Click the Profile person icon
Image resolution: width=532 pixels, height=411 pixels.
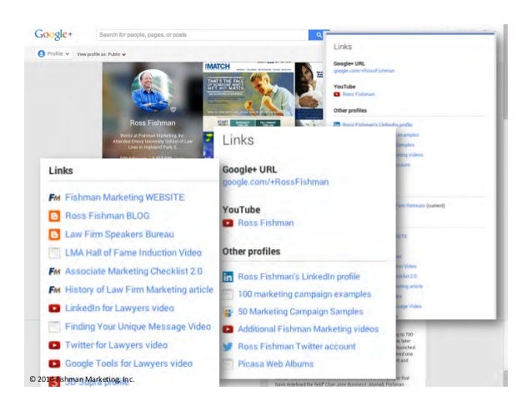42,53
